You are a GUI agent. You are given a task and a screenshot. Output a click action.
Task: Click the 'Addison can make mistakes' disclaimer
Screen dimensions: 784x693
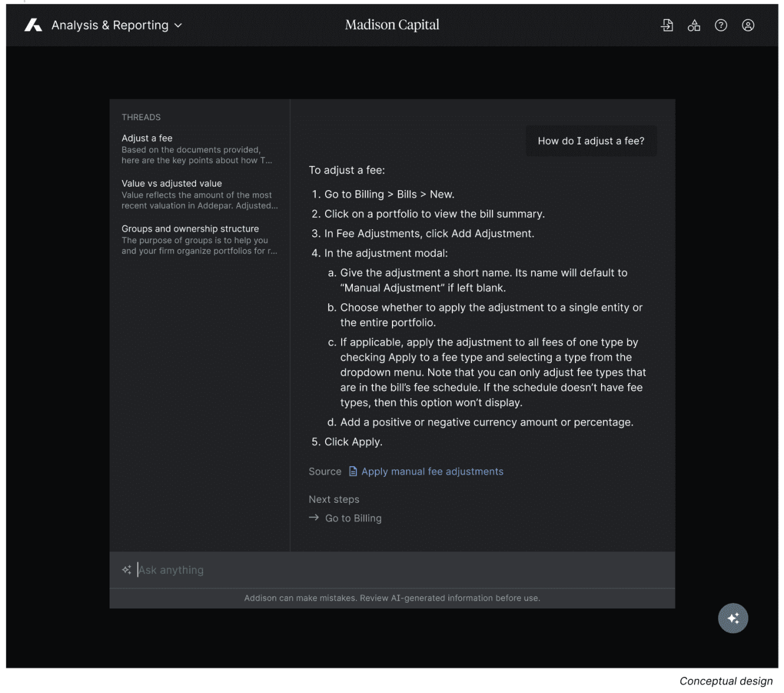click(392, 598)
